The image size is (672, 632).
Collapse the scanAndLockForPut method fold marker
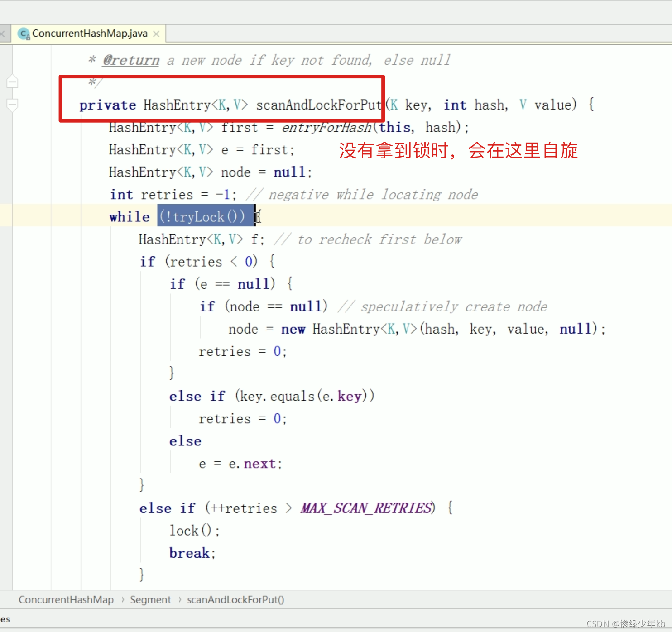(x=12, y=105)
